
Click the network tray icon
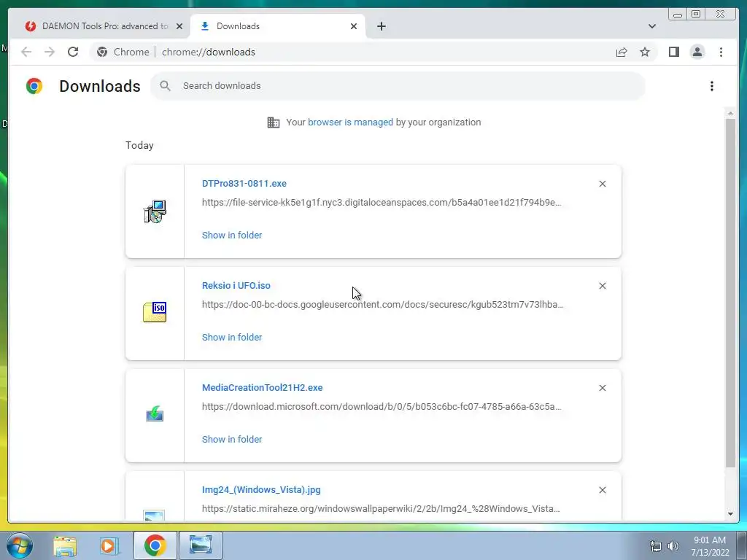656,546
